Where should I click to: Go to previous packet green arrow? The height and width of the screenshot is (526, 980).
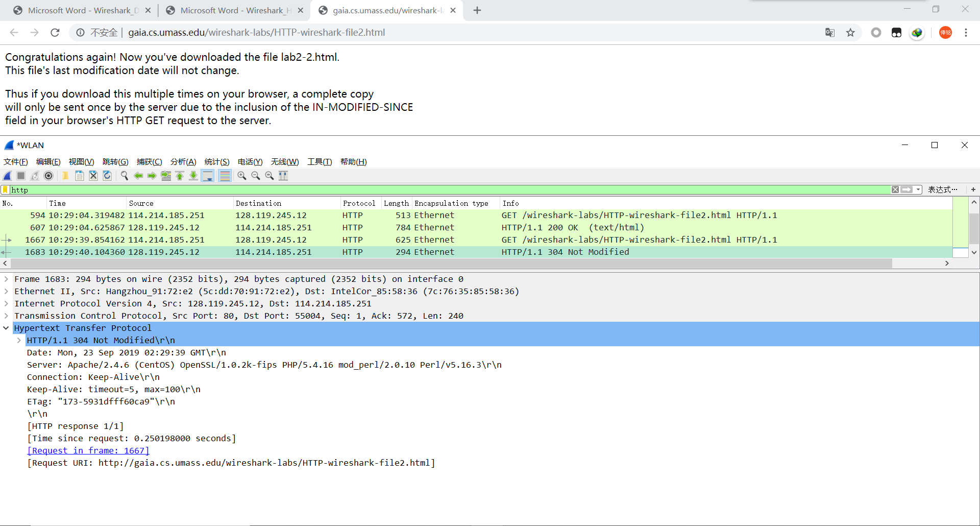138,176
